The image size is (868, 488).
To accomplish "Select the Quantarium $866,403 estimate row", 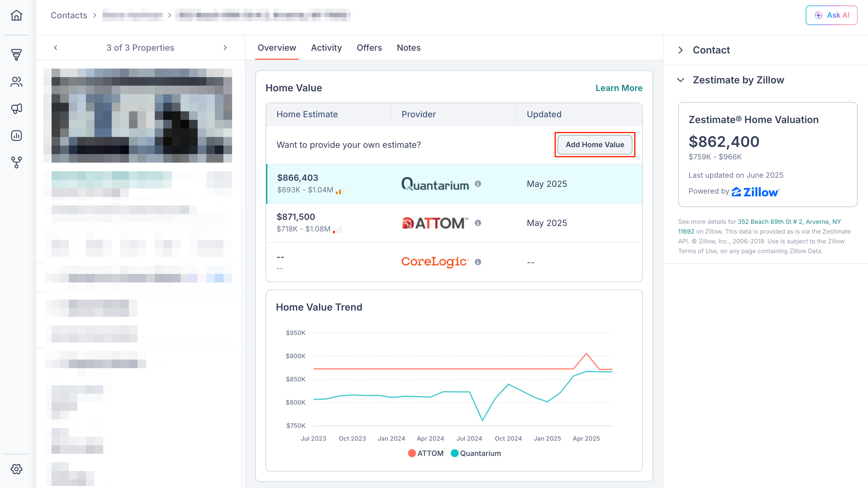I will coord(454,184).
